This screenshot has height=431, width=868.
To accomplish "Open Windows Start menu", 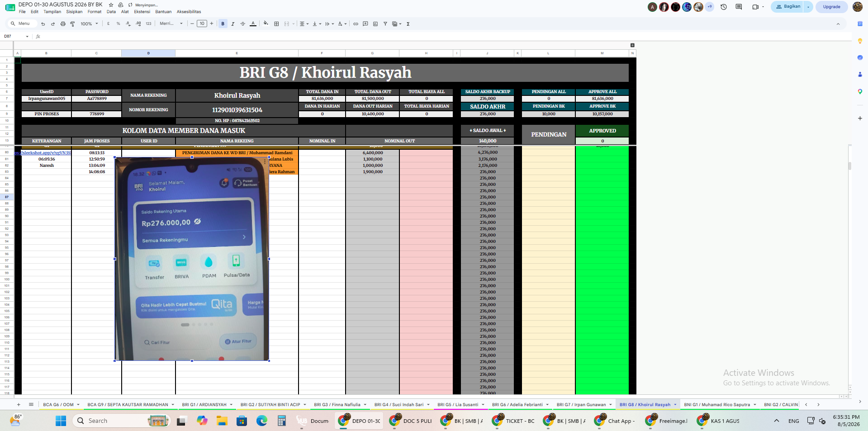I will tap(61, 421).
